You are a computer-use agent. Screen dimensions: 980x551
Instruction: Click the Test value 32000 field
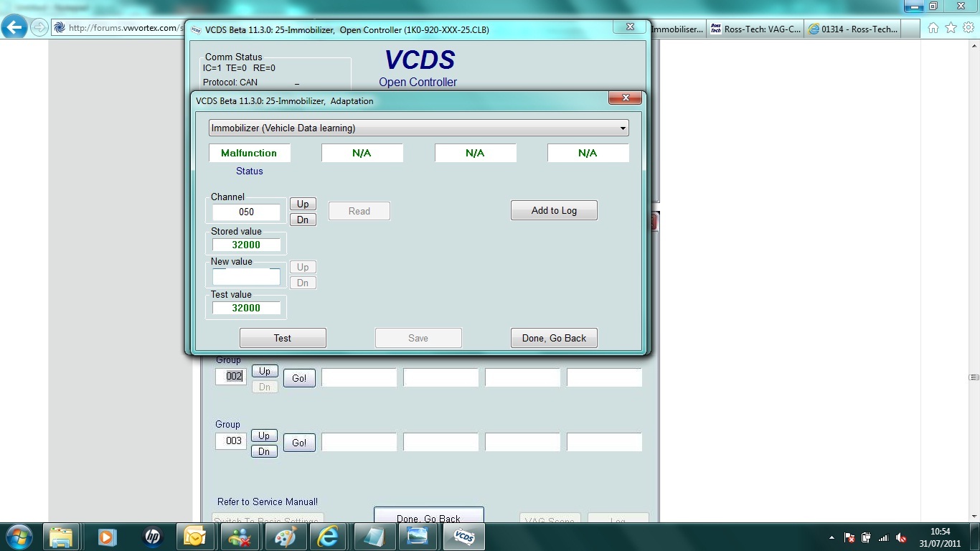tap(246, 308)
